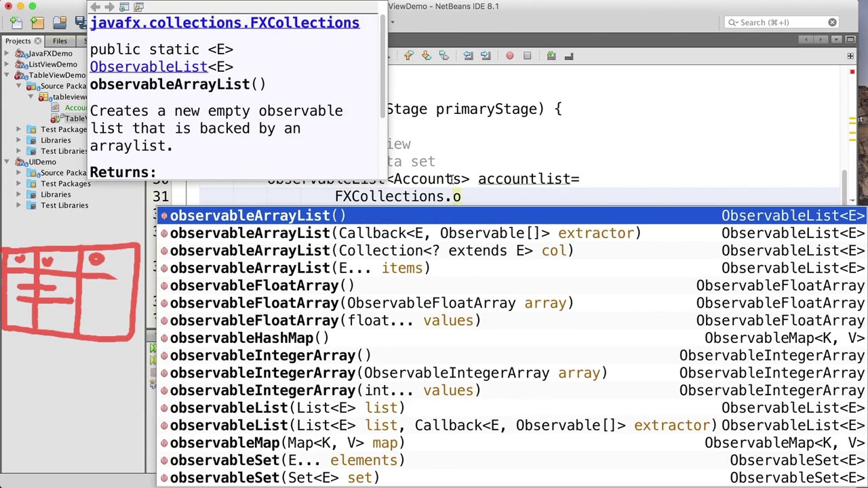Click the New File toolbar icon
868x488 pixels.
pyautogui.click(x=16, y=22)
